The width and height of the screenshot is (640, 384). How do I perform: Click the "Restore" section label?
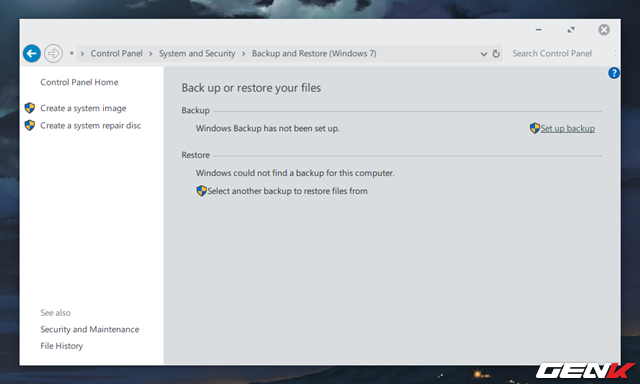pyautogui.click(x=196, y=155)
